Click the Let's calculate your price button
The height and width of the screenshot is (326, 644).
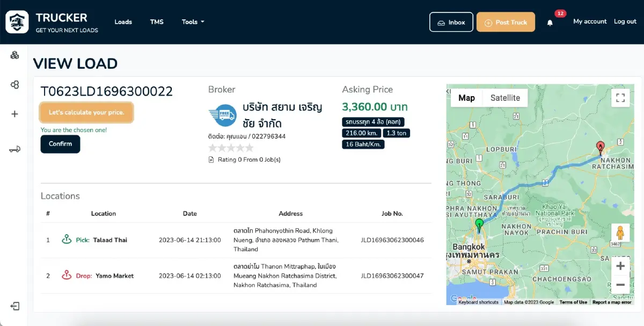86,112
